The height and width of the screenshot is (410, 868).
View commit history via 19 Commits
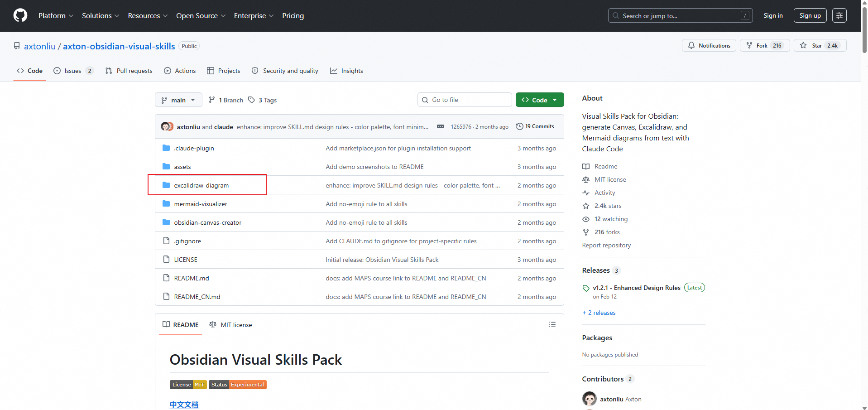pos(535,126)
